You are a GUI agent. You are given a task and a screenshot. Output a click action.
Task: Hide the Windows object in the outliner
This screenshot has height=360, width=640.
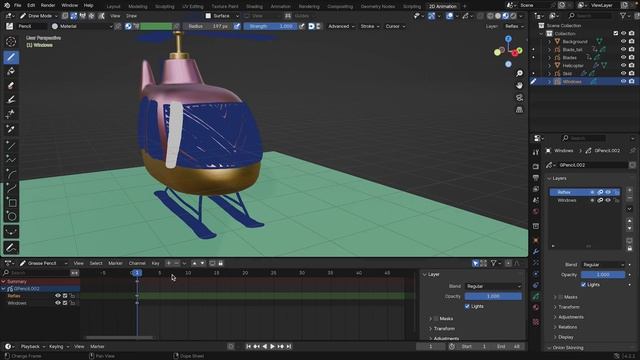(623, 81)
